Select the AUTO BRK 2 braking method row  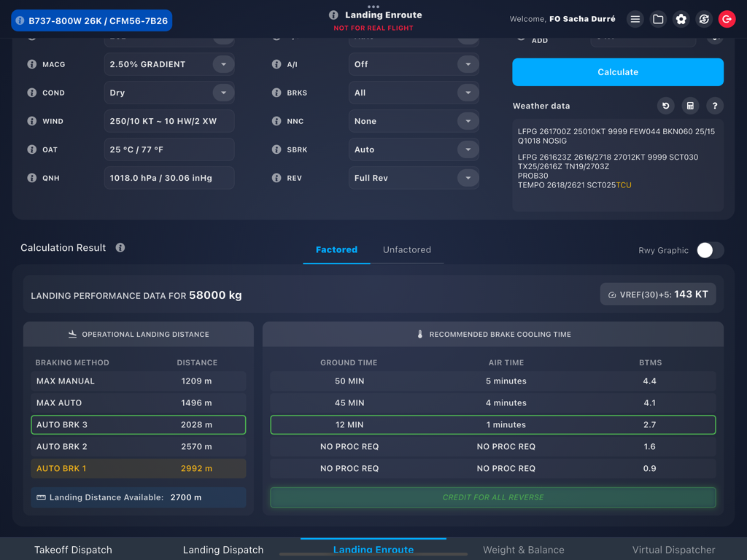(x=138, y=446)
